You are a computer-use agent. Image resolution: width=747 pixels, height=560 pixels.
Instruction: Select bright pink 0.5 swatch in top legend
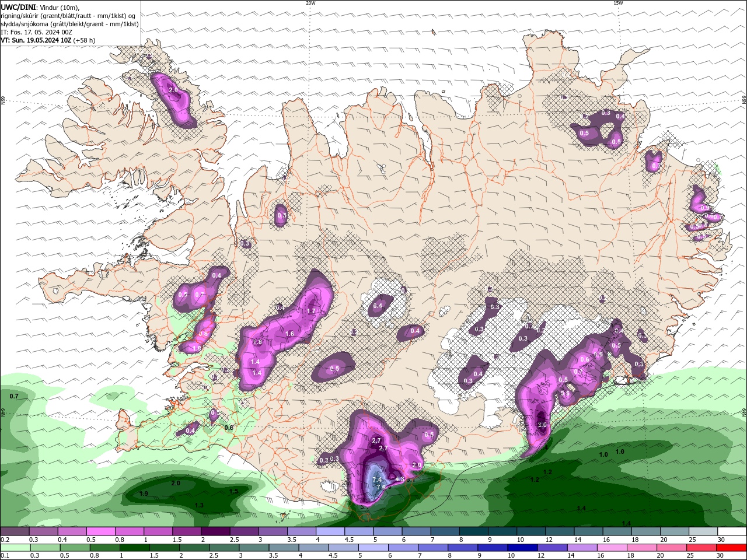coord(100,531)
